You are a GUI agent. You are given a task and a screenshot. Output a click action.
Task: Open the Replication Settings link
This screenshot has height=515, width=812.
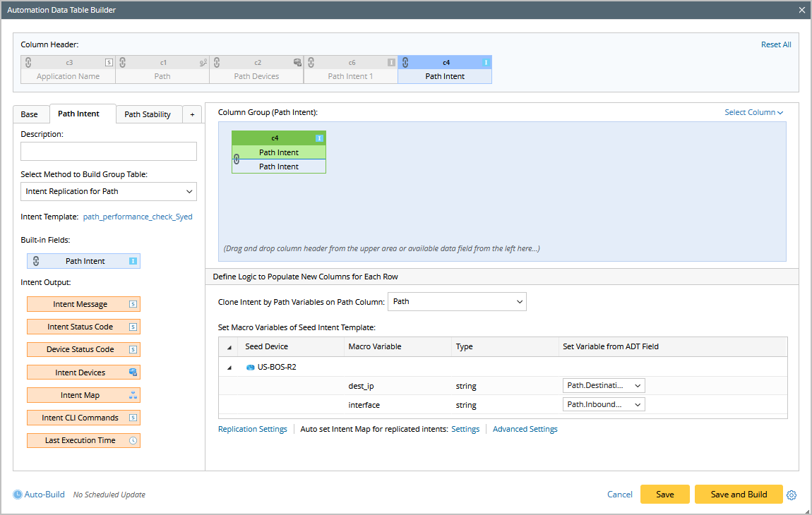tap(253, 429)
